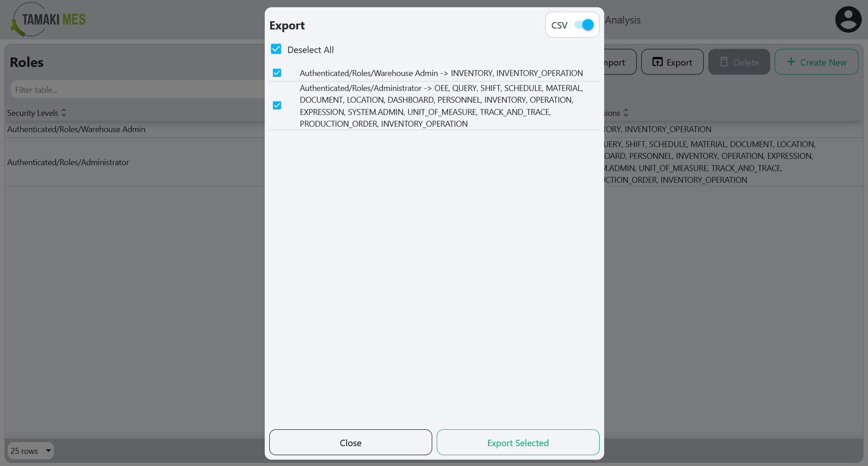This screenshot has width=868, height=466.
Task: Select the Authenticated/Roles/Administrator row
Action: pyautogui.click(x=68, y=162)
